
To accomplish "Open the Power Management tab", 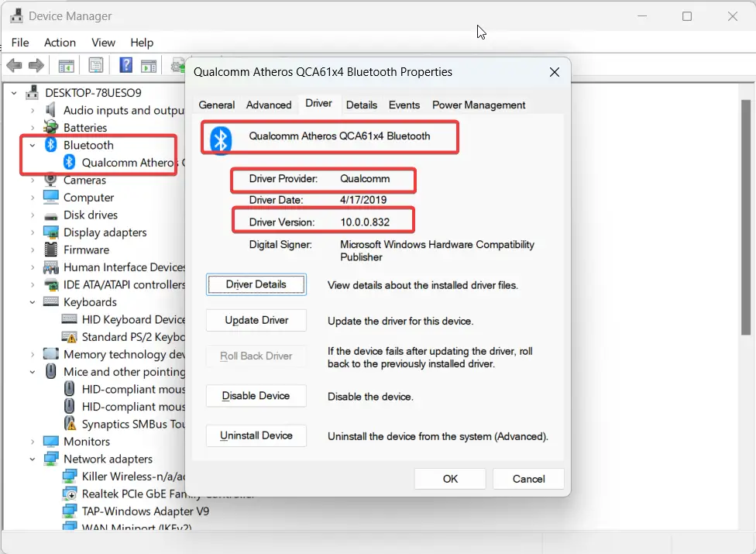I will point(479,105).
